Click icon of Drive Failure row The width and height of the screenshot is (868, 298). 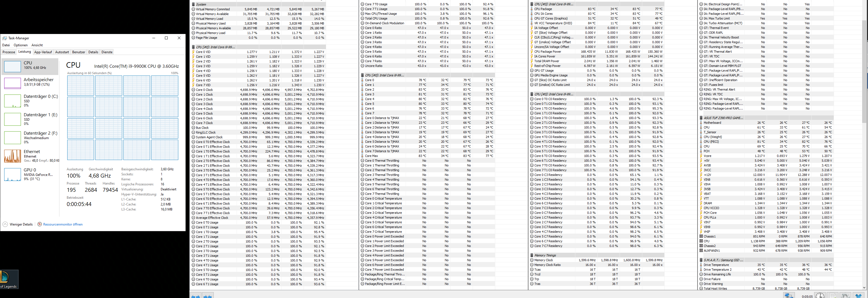(x=701, y=279)
